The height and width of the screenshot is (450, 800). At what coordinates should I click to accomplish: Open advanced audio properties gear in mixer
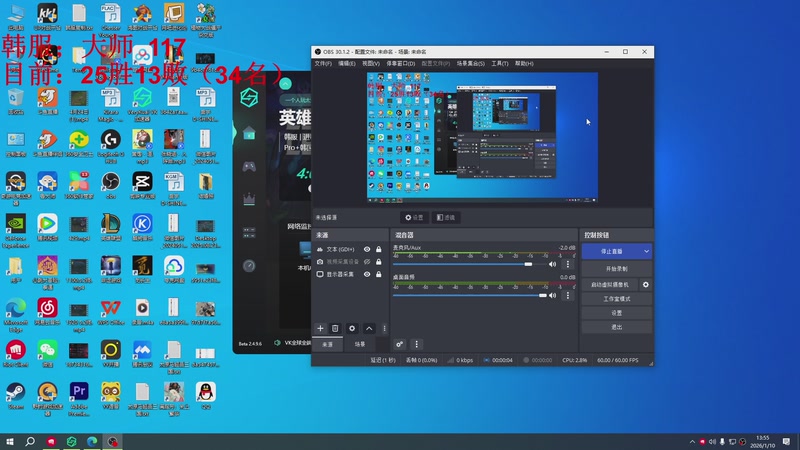pos(399,344)
